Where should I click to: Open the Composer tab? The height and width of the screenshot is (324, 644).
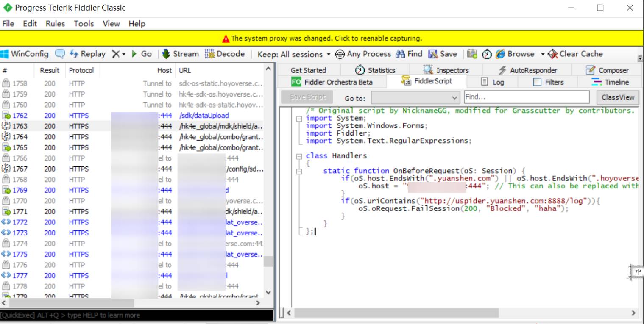click(x=607, y=70)
